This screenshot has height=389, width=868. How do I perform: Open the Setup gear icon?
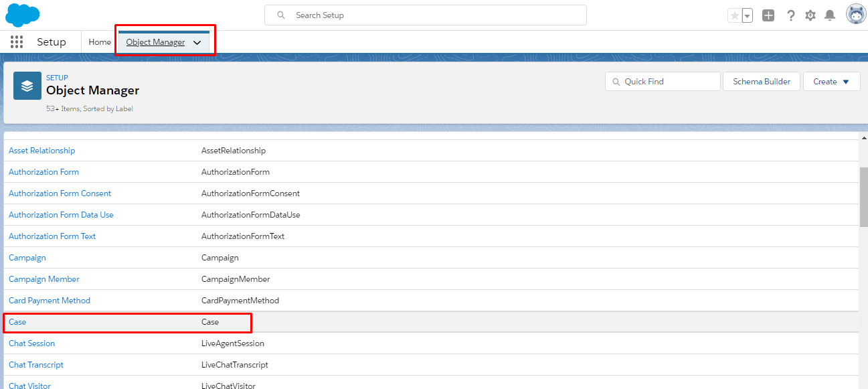point(810,15)
